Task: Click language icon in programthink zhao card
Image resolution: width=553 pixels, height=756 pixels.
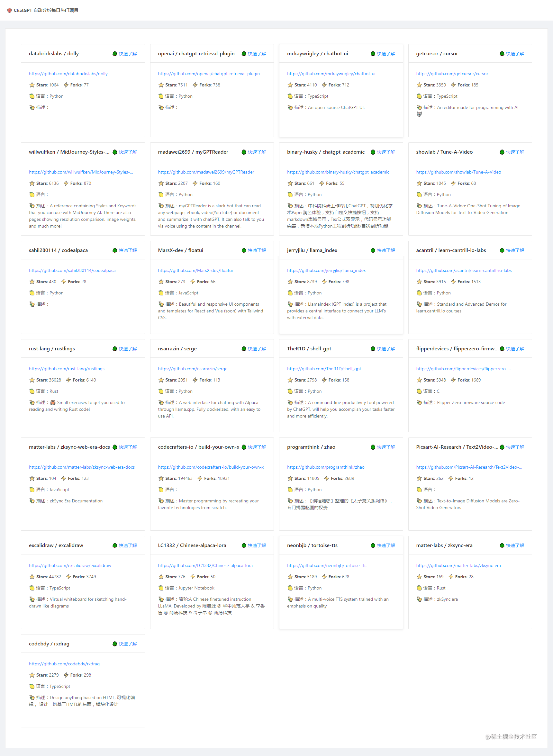Action: 290,490
